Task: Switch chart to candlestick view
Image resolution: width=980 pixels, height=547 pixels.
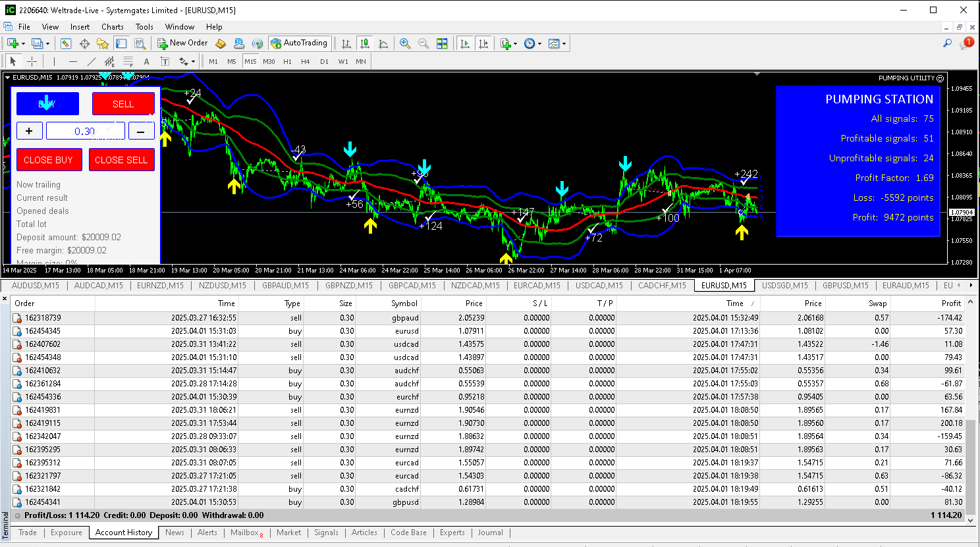Action: tap(365, 43)
